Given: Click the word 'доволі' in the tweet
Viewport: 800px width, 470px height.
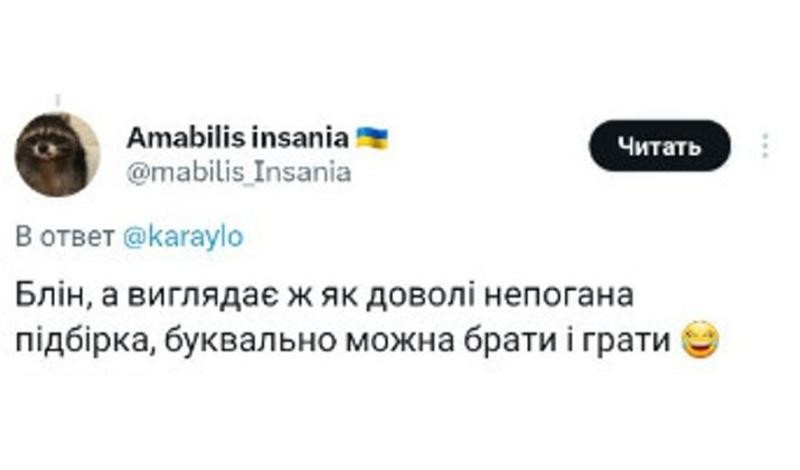Looking at the screenshot, I should tap(426, 295).
